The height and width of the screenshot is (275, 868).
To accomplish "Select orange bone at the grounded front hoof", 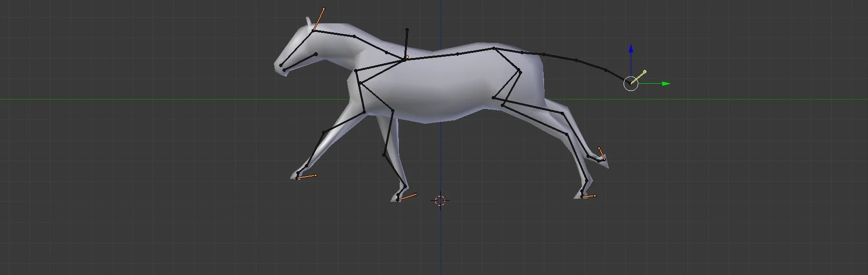I will click(407, 197).
